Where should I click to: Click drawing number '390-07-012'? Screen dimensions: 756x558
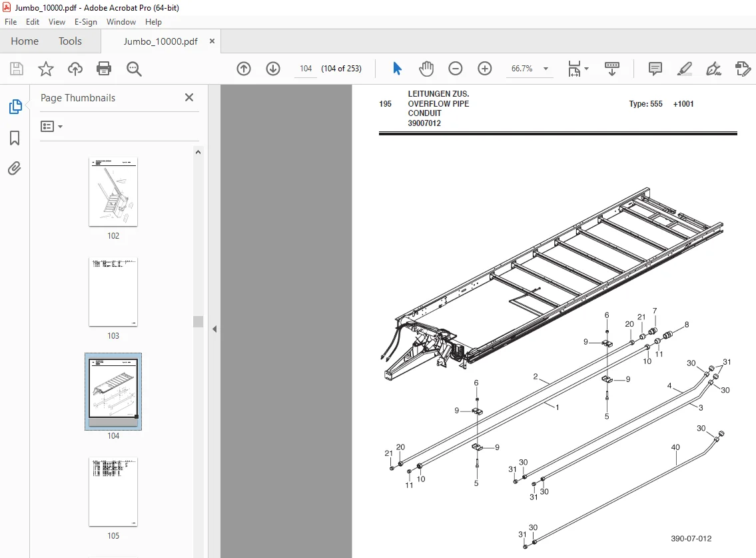point(691,539)
